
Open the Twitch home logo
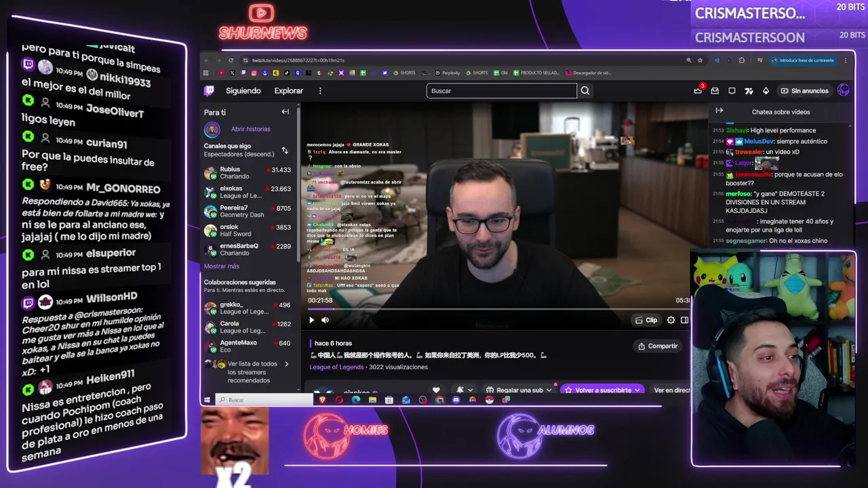[x=210, y=90]
